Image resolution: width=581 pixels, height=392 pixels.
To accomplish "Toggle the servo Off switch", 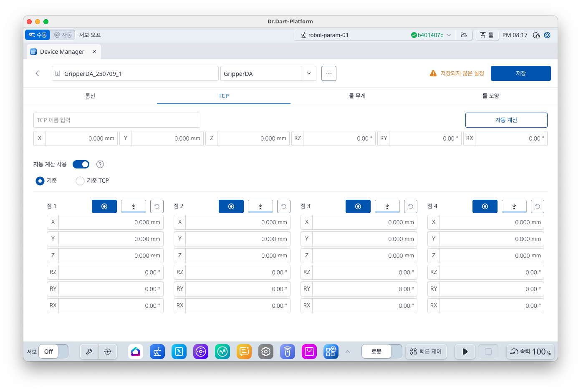I will pyautogui.click(x=53, y=352).
